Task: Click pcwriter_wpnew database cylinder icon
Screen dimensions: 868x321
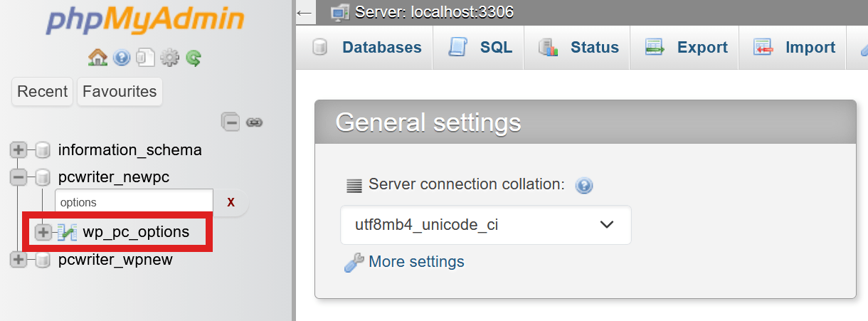Action: click(43, 260)
